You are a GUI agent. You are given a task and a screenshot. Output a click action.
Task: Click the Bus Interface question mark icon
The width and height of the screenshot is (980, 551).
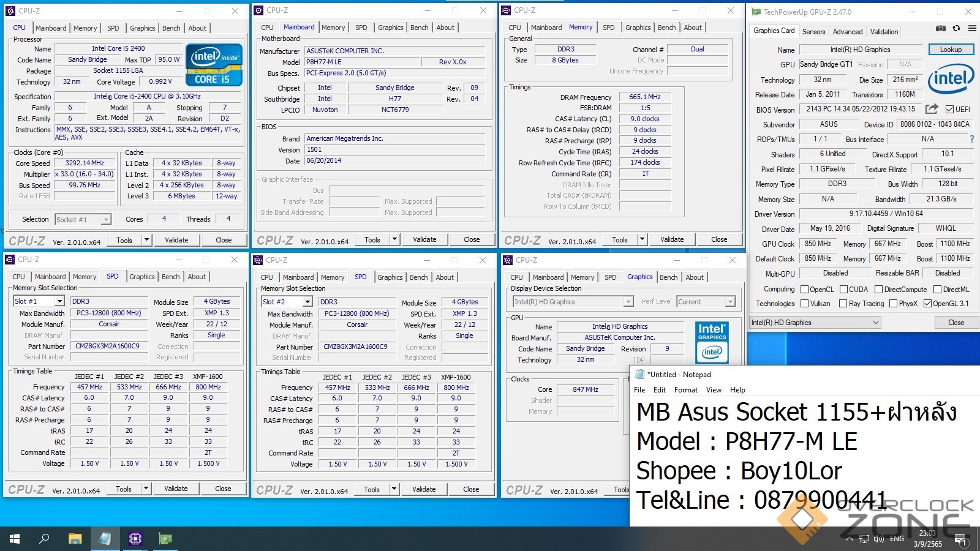coord(971,140)
